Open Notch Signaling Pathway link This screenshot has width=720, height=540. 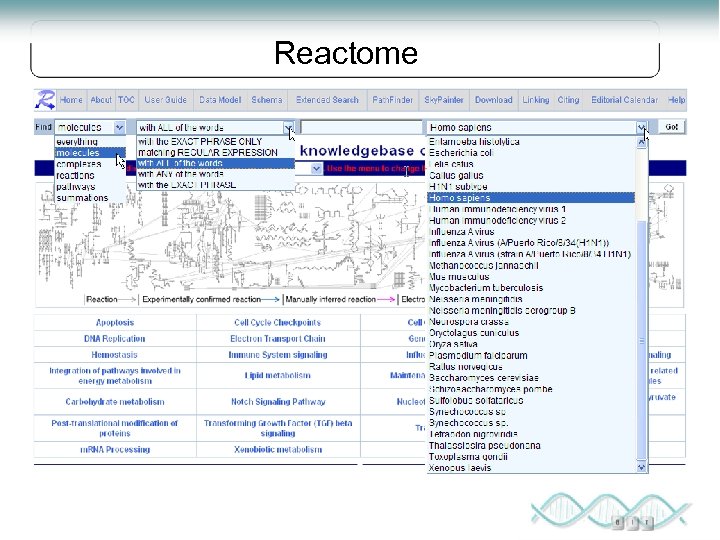[278, 402]
